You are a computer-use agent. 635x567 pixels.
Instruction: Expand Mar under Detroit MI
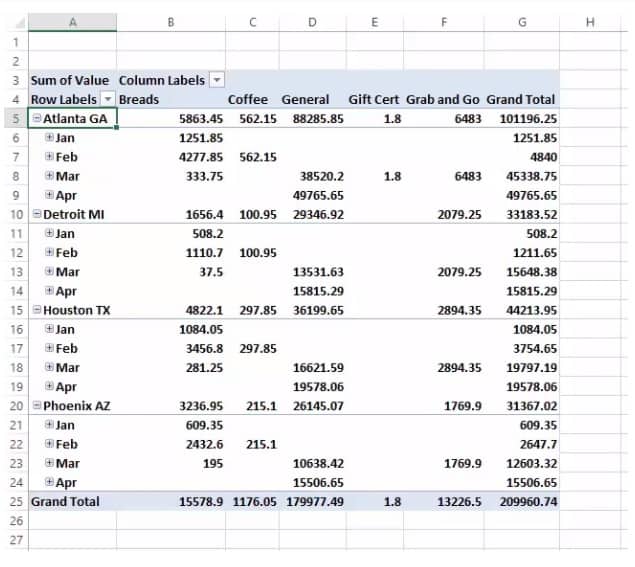49,271
